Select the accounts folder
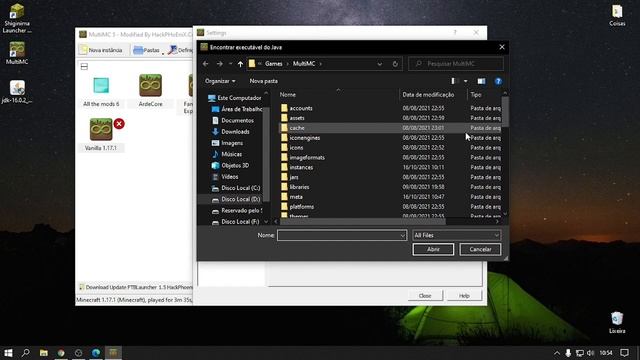The width and height of the screenshot is (640, 360). [x=390, y=108]
